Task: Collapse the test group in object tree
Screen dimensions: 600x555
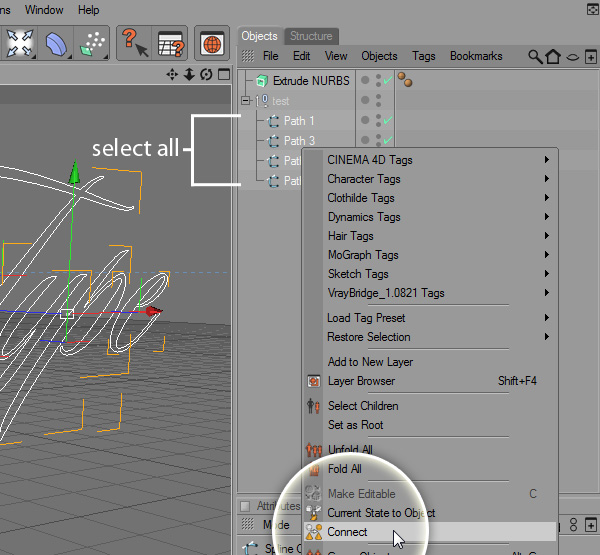Action: coord(245,101)
